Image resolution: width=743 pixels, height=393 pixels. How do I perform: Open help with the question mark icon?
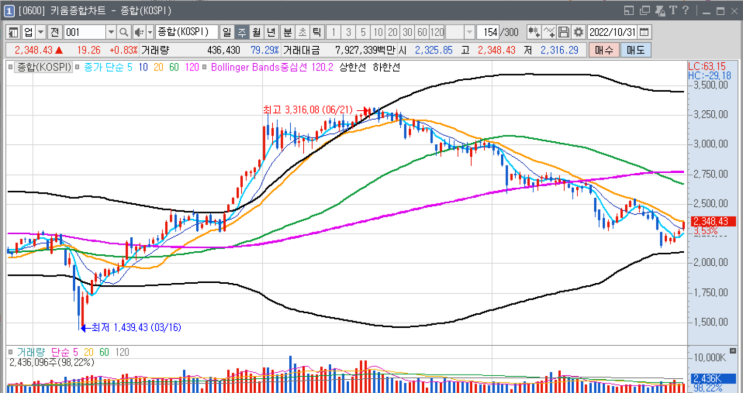pyautogui.click(x=685, y=10)
